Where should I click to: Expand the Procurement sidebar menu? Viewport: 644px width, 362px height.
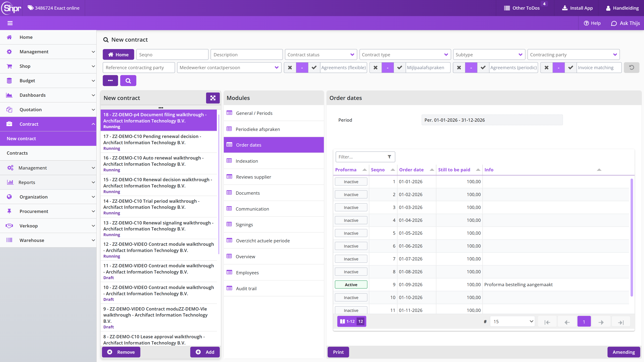(x=48, y=211)
